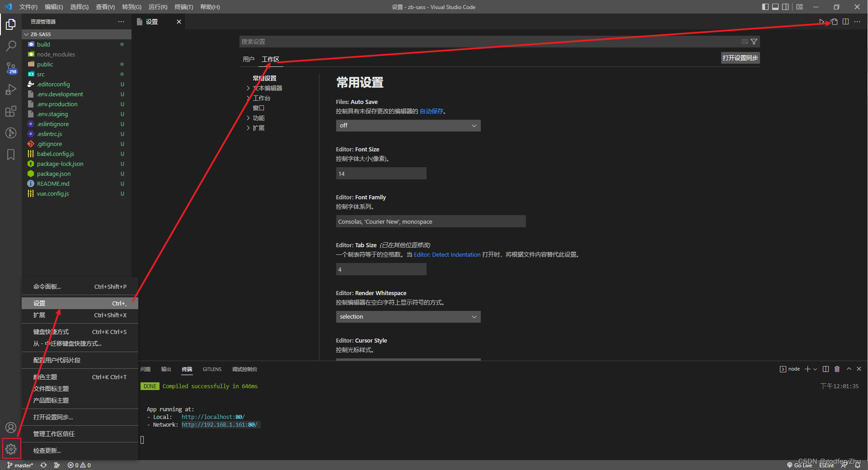Click the Live Share status bar icon
Image resolution: width=868 pixels, height=470 pixels.
pos(844,465)
